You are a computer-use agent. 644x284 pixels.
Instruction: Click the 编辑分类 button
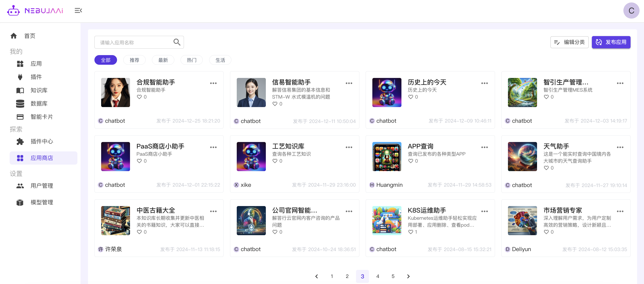coord(569,42)
